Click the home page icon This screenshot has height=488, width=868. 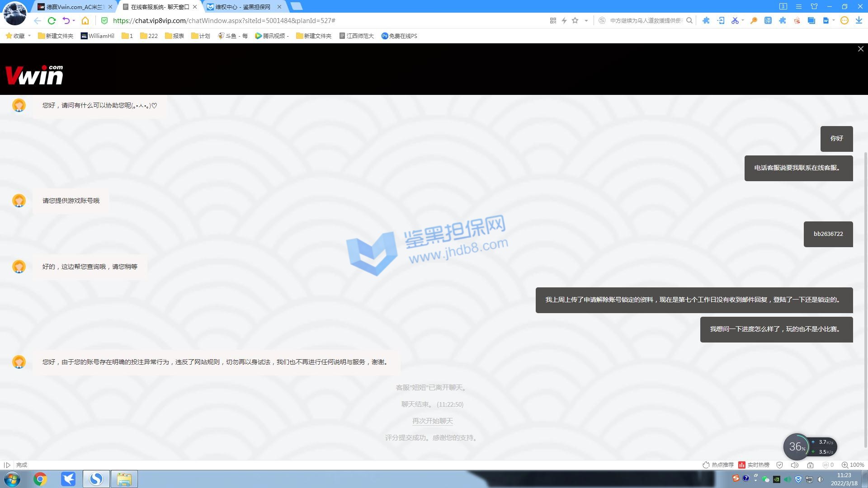pyautogui.click(x=85, y=20)
